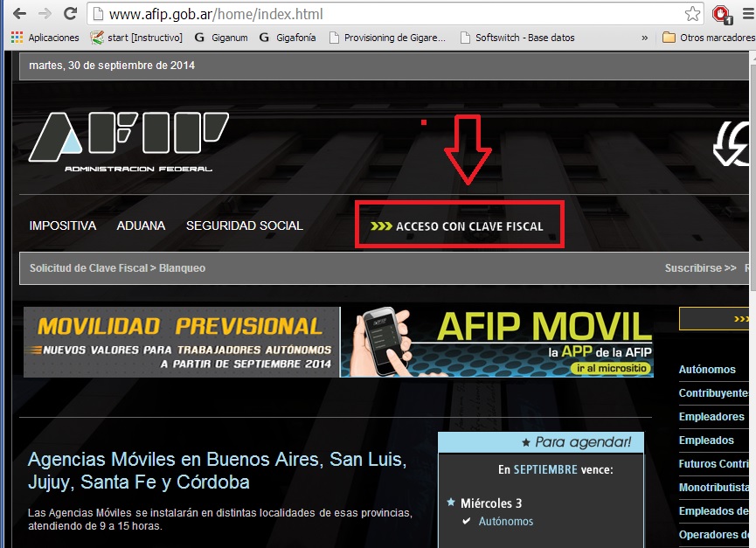Image resolution: width=756 pixels, height=548 pixels.
Task: Select the IMPOSITIVA menu item
Action: point(62,225)
